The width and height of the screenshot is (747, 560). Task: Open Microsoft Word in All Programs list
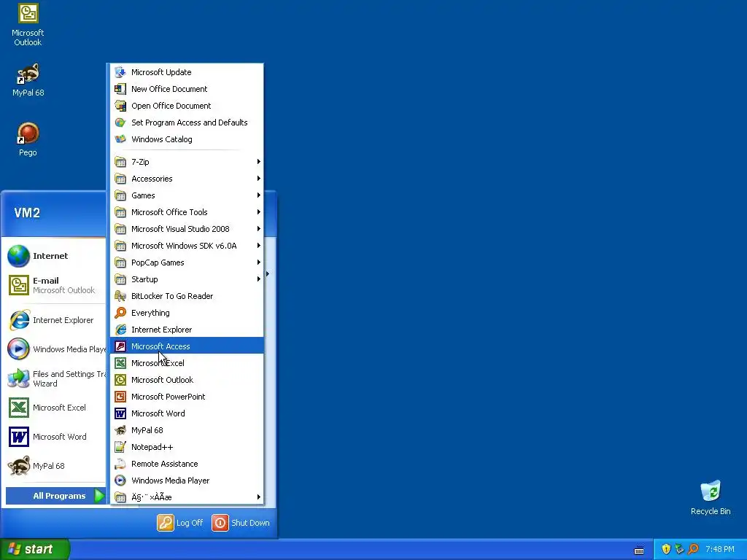pos(187,413)
